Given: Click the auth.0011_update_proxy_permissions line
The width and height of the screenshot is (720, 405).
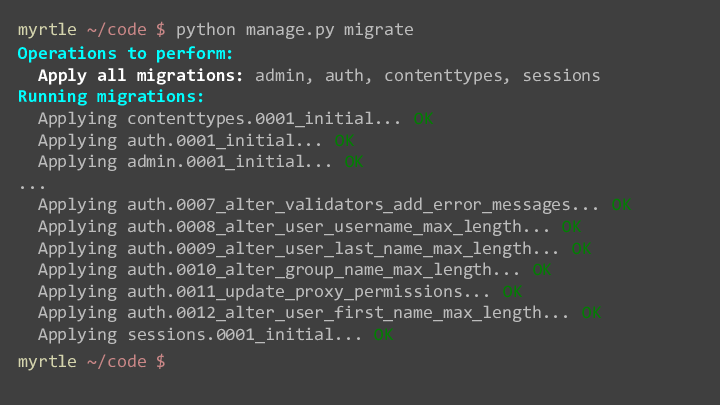Looking at the screenshot, I should pyautogui.click(x=280, y=292).
